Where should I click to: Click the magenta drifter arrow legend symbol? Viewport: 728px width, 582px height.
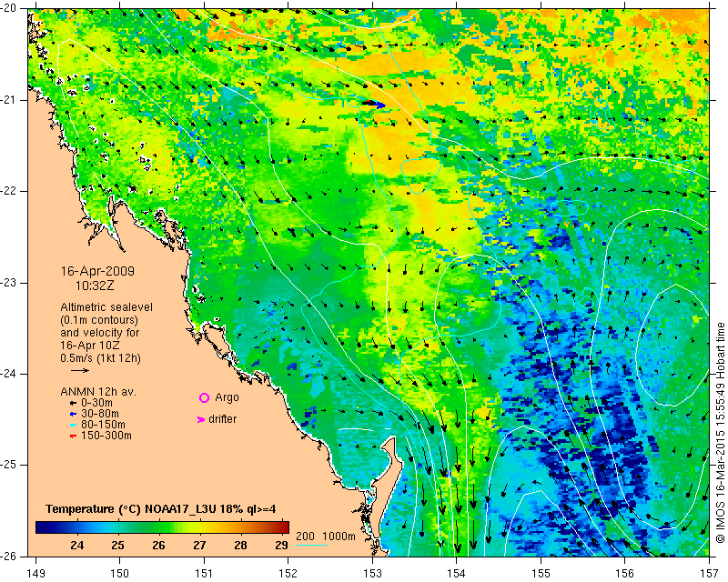200,419
